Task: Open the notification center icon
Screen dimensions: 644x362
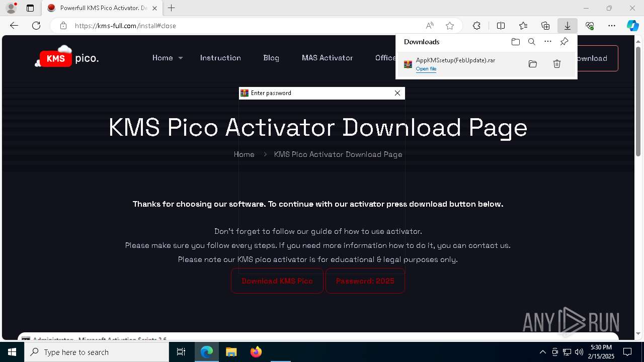Action: click(627, 352)
